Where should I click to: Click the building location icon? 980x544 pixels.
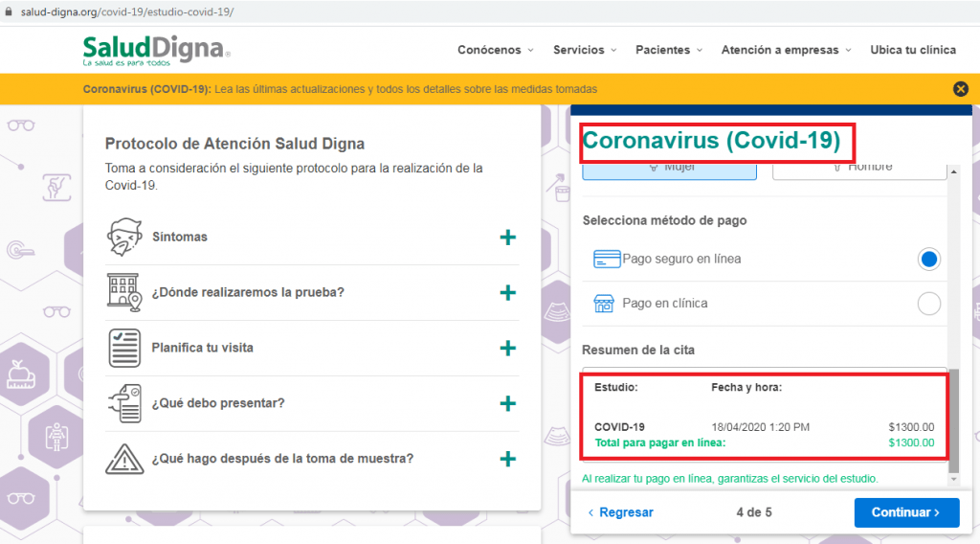(x=123, y=292)
